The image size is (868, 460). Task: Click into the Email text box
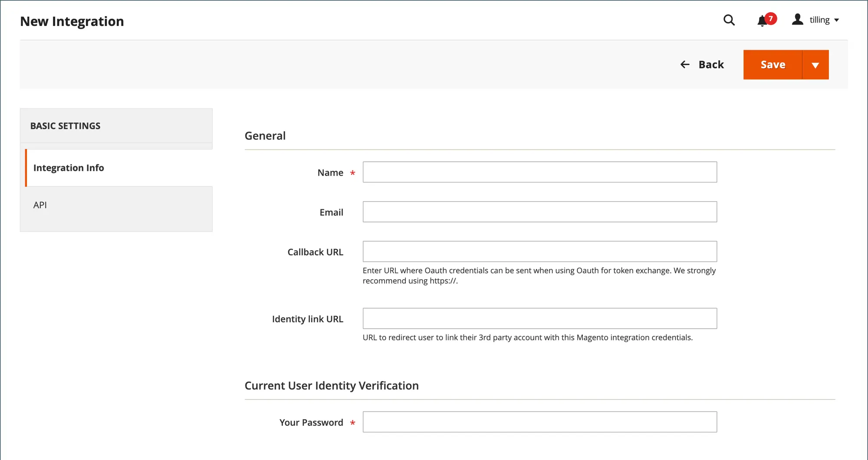tap(539, 212)
